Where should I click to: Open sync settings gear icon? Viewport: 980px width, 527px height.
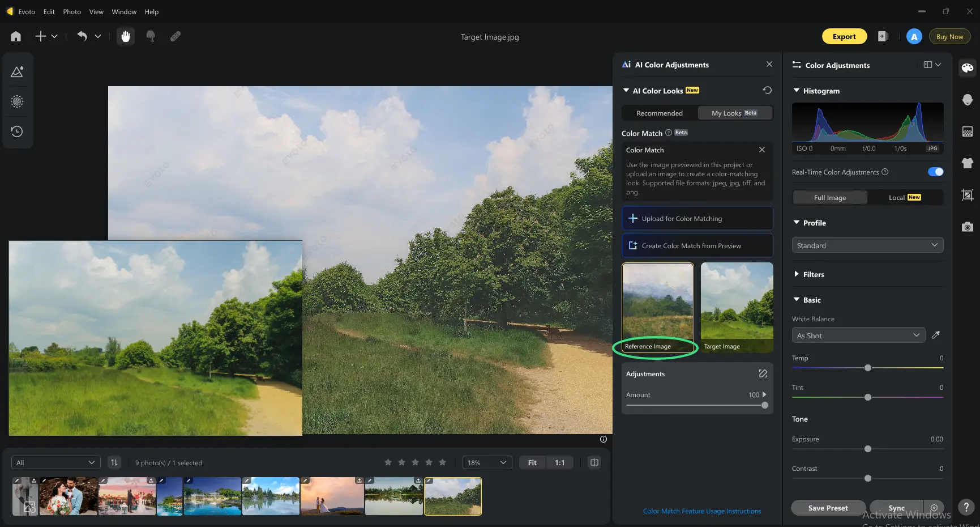coord(934,508)
